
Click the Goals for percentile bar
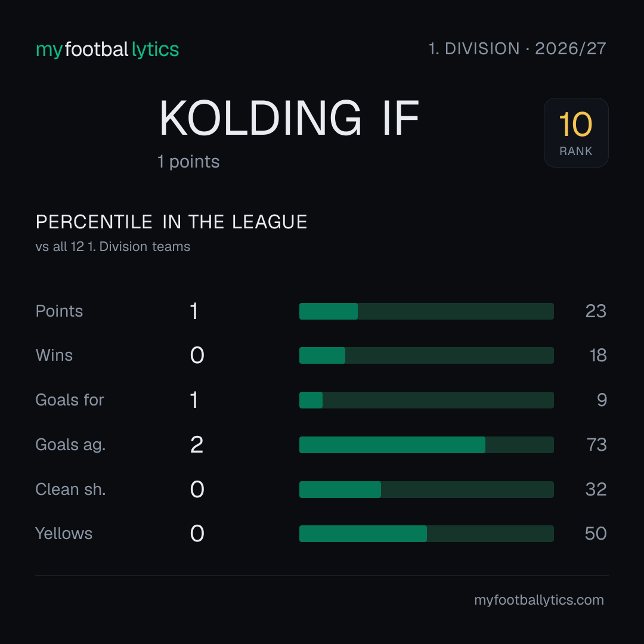point(426,400)
